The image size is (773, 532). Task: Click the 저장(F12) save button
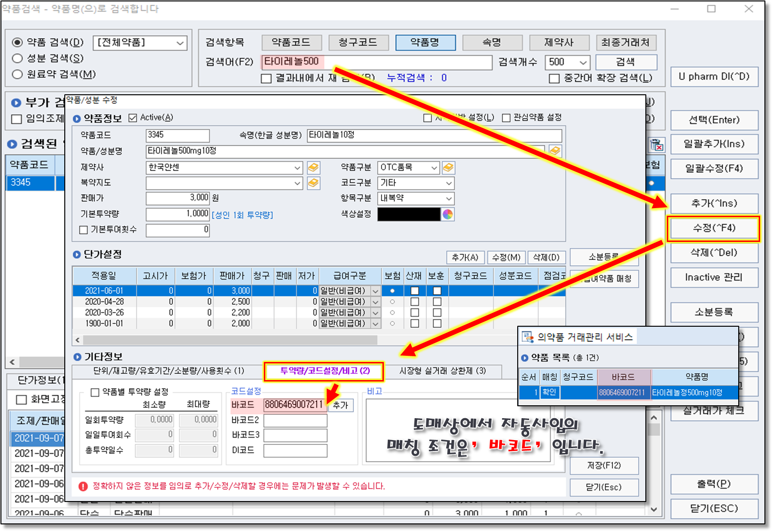pos(603,465)
